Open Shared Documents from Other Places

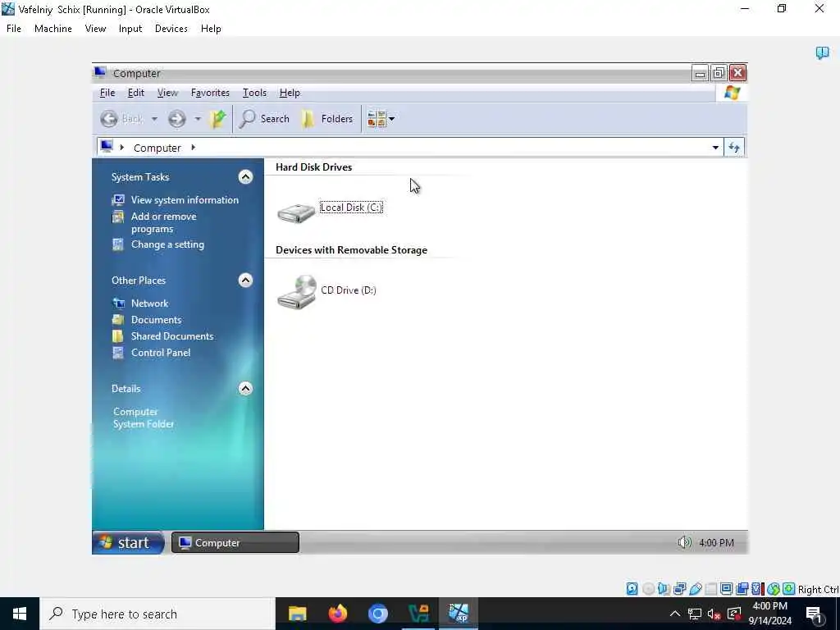(172, 336)
